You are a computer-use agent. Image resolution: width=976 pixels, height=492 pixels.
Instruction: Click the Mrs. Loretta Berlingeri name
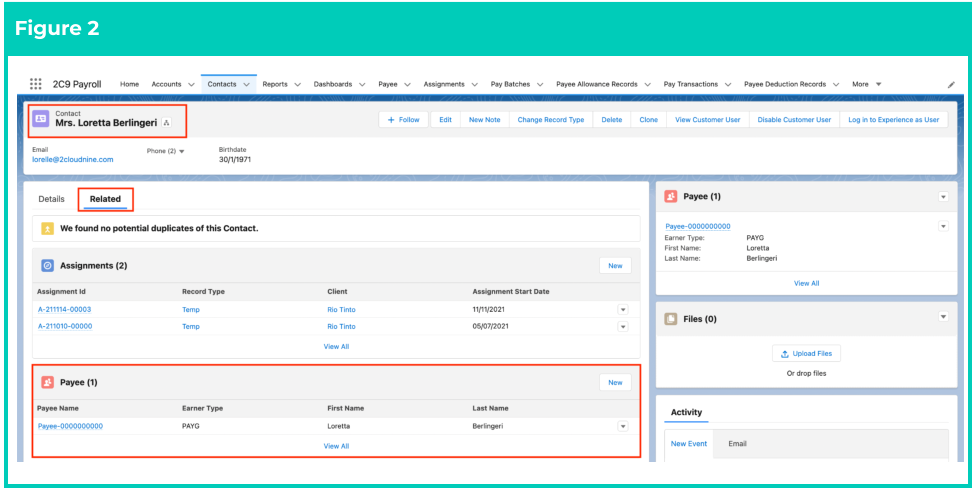pyautogui.click(x=106, y=123)
